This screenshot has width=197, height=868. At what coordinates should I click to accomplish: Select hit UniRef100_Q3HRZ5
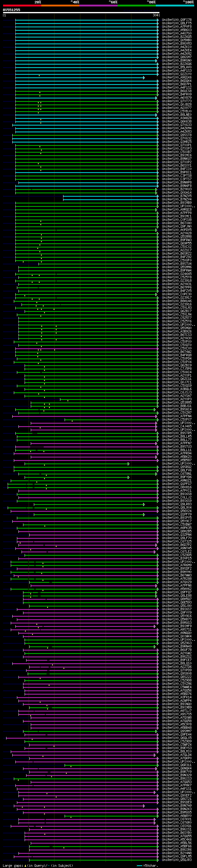[177, 142]
